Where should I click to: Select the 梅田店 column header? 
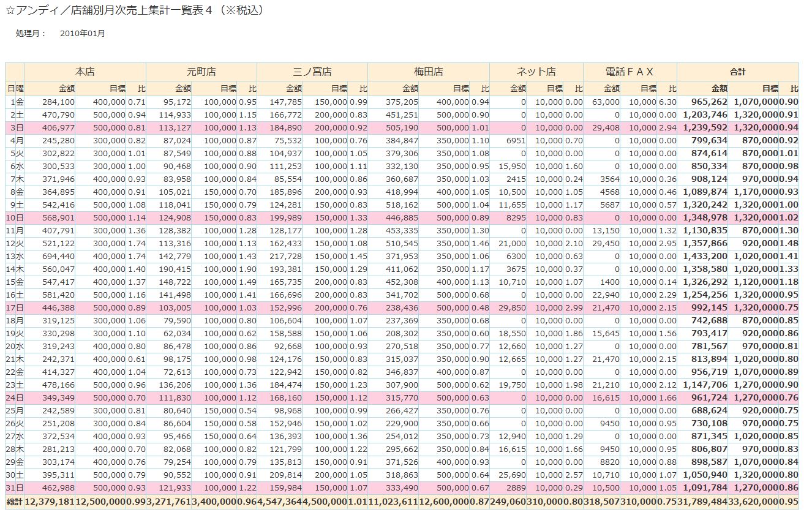(429, 72)
